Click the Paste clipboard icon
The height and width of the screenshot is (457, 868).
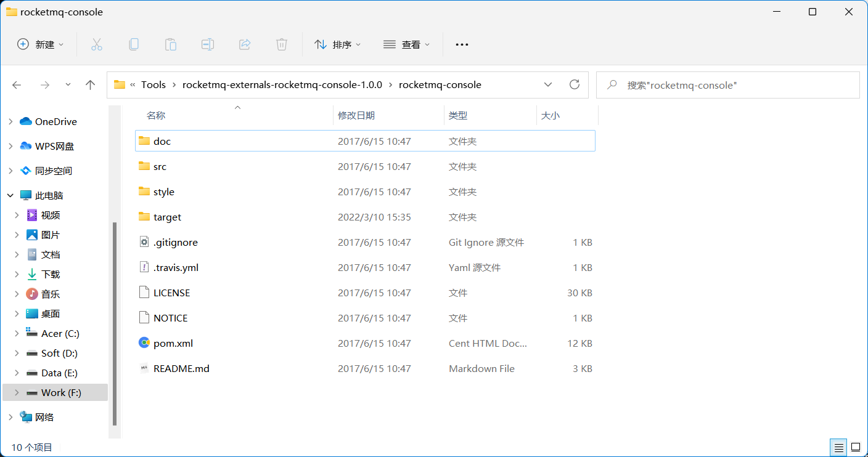171,44
